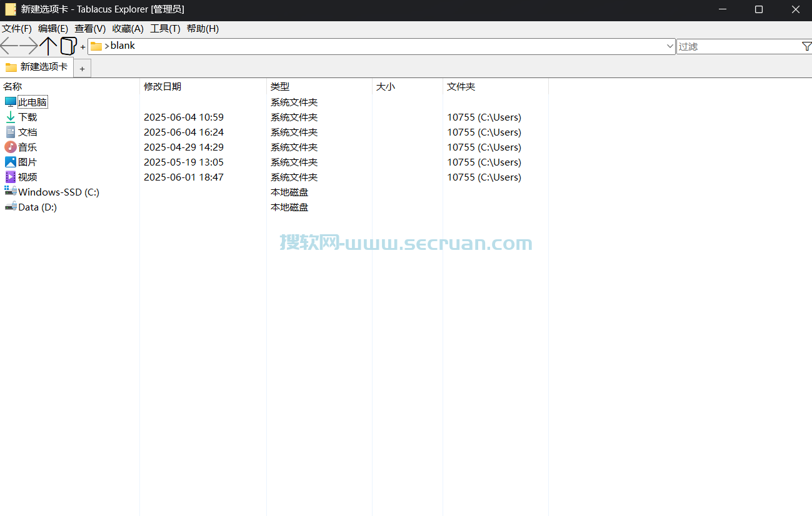Click the new tab page icon in toolbar
812x516 pixels.
coord(68,46)
